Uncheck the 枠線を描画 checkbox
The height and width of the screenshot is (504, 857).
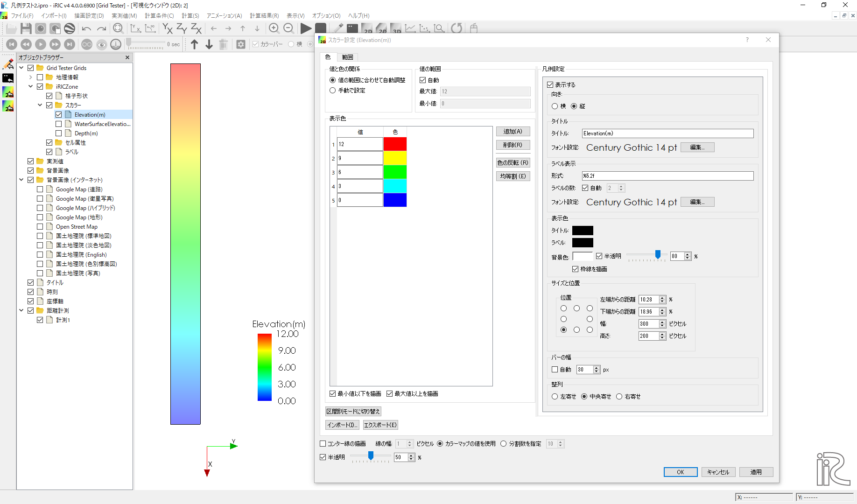(576, 269)
